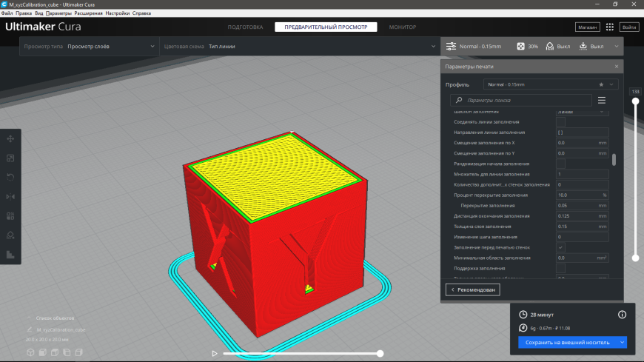644x362 pixels.
Task: Open Просмотр типа dropdown
Action: pos(89,47)
